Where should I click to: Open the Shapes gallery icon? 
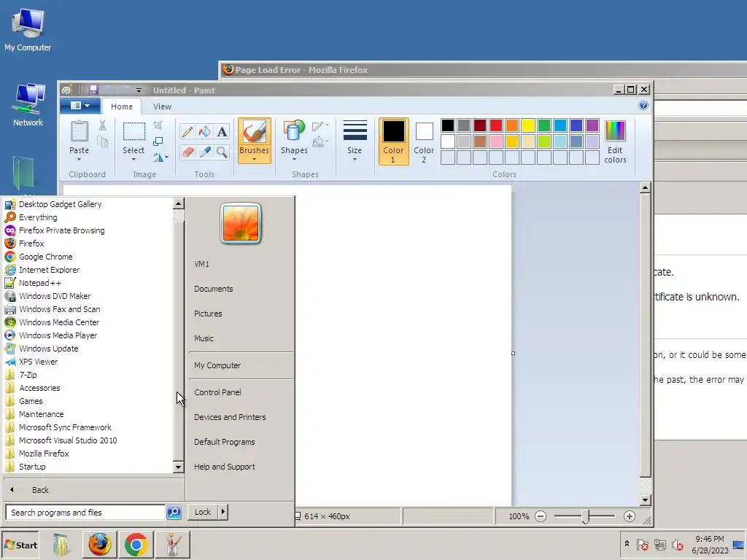pyautogui.click(x=294, y=131)
